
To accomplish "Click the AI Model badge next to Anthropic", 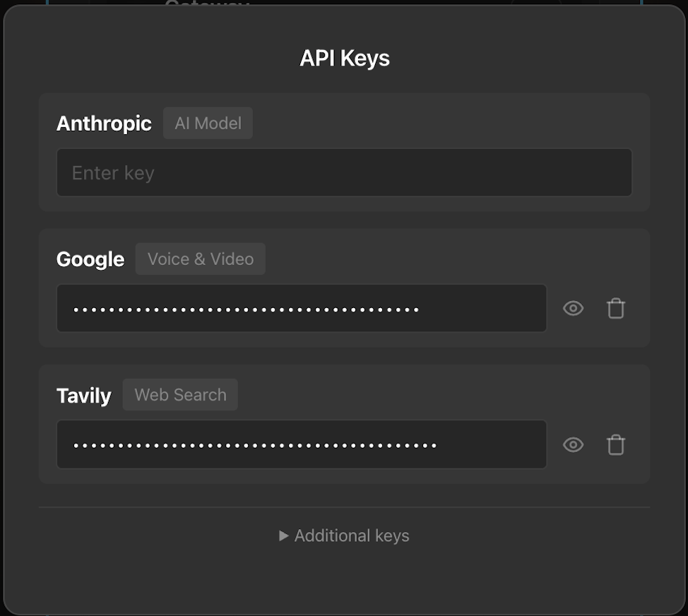I will [x=208, y=122].
